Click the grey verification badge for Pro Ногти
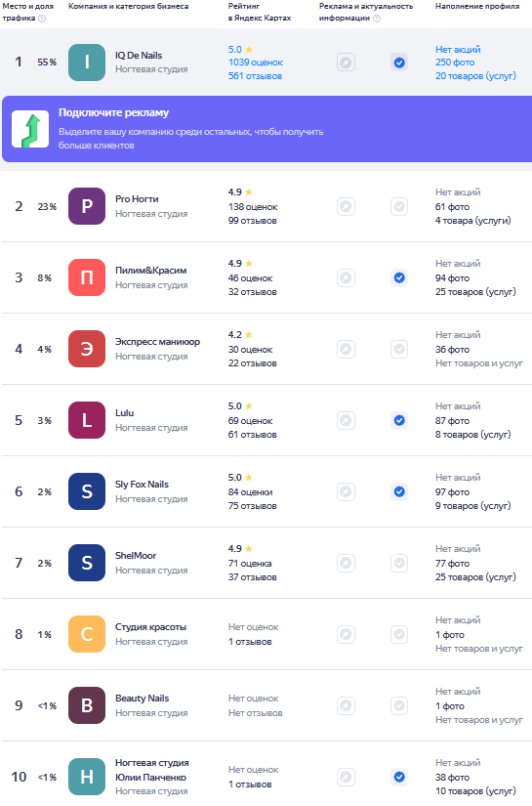532x806 pixels. 399,207
